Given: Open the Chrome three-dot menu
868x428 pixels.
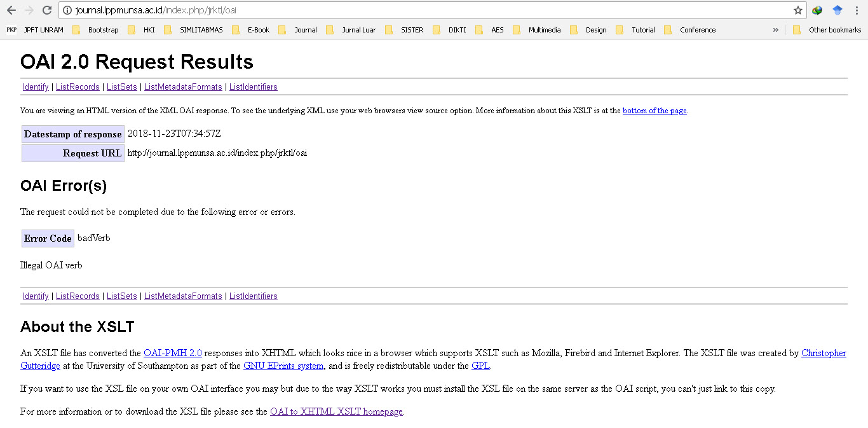Looking at the screenshot, I should click(x=857, y=10).
